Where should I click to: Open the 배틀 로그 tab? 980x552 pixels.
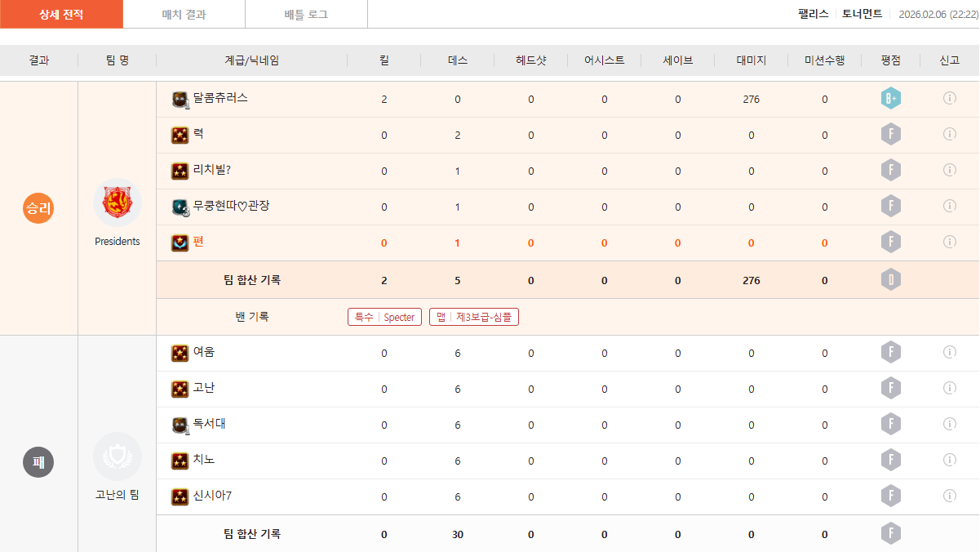[x=306, y=15]
